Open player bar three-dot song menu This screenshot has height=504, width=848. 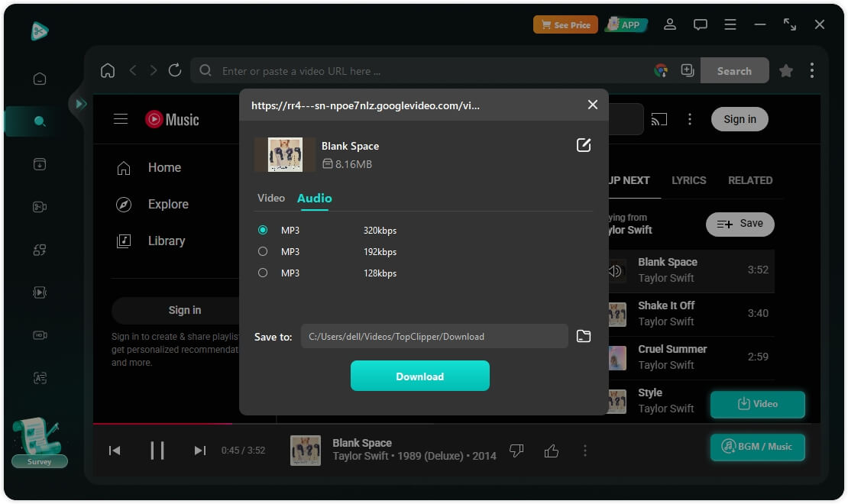click(584, 451)
